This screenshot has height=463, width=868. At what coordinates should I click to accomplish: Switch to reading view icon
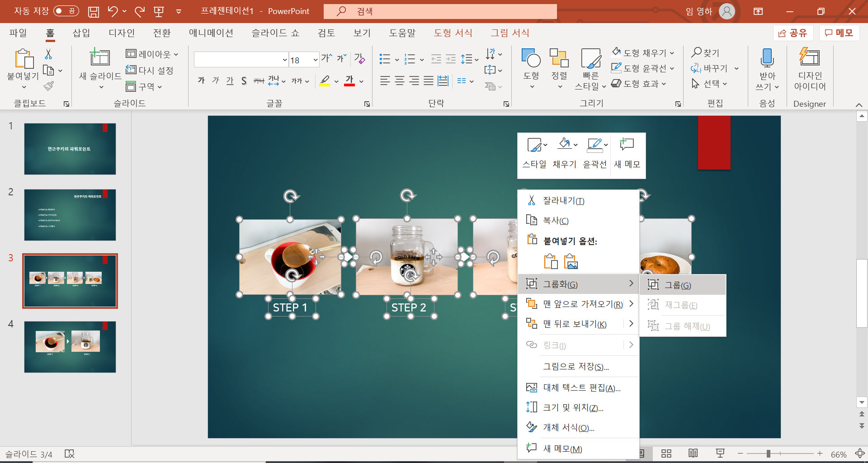[x=693, y=454]
